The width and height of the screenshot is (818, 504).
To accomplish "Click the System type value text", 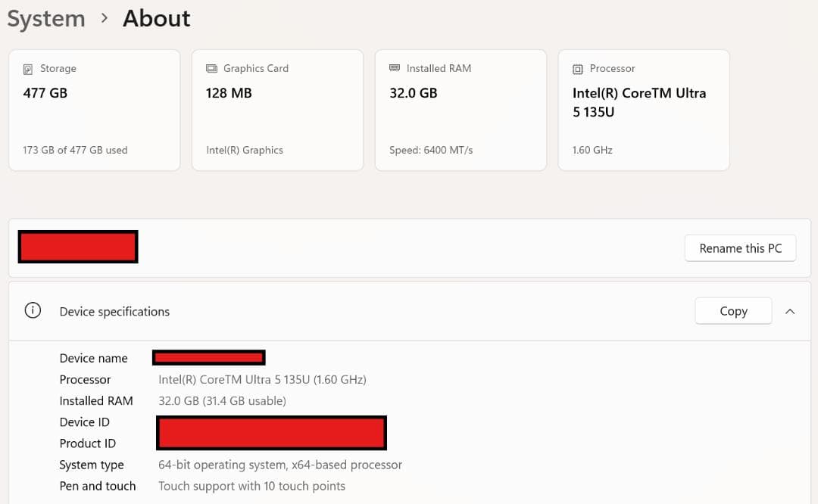I will point(280,465).
